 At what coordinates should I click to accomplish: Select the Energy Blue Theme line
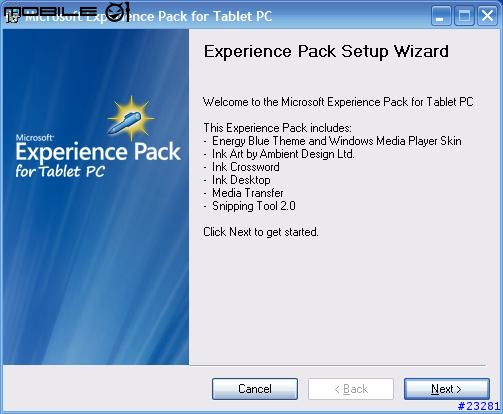[337, 141]
